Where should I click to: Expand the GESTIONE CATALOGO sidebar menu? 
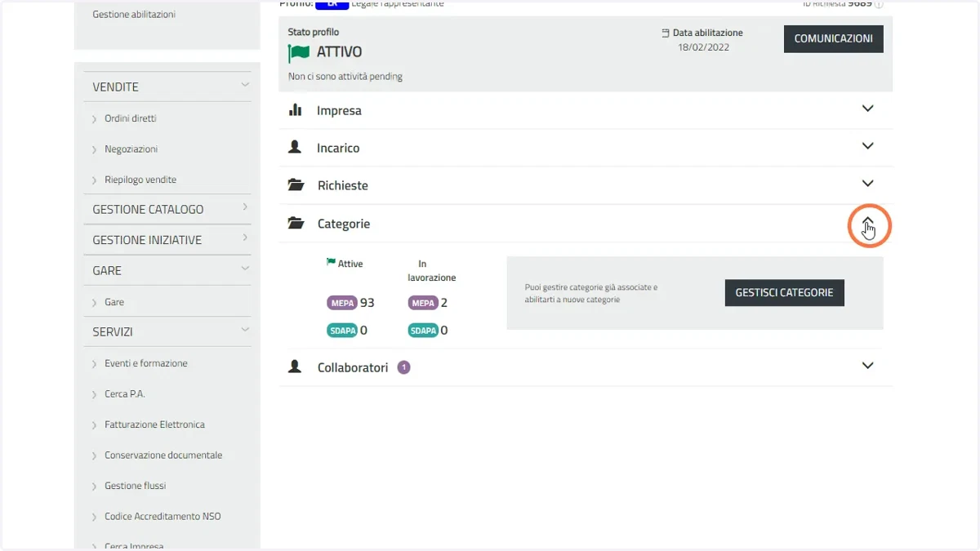point(245,207)
